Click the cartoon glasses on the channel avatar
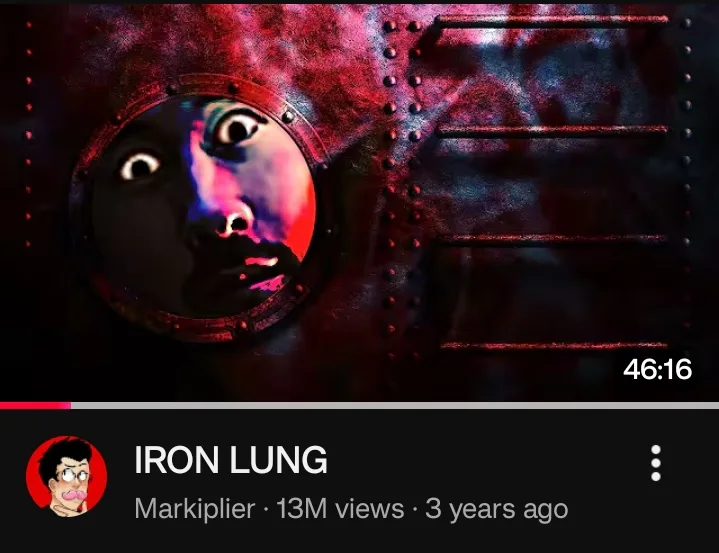719x553 pixels. tap(73, 476)
